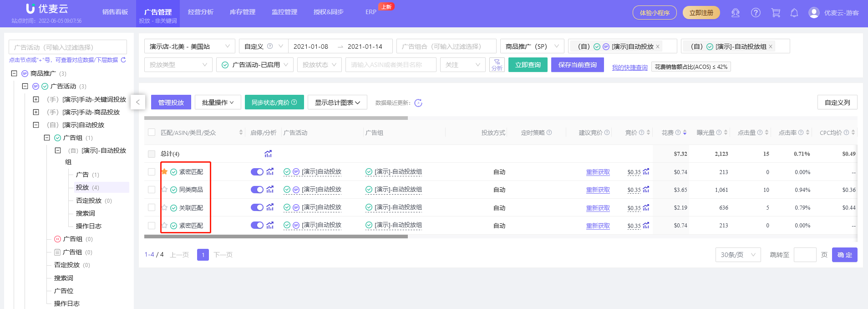
Task: Click the 广告活动 filter input in the left panel
Action: [68, 47]
